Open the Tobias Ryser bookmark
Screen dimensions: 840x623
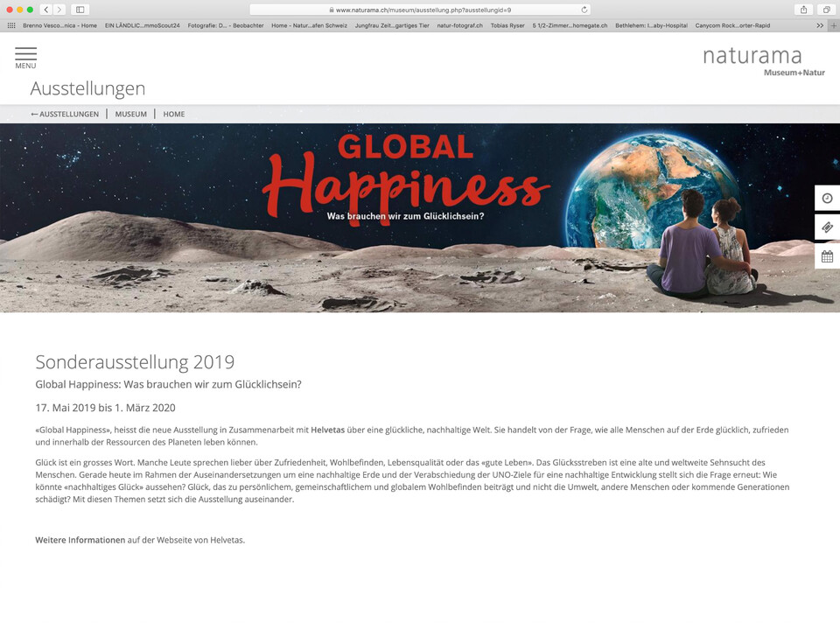point(507,25)
